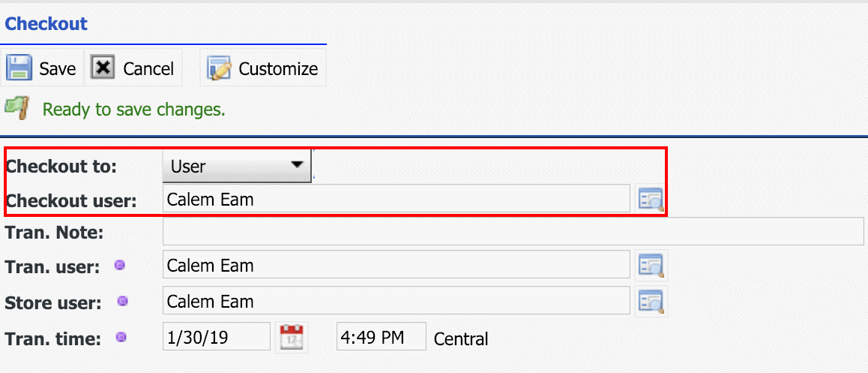Open lookup icon beside Store user
Screen dimensions: 868x373
click(x=651, y=301)
